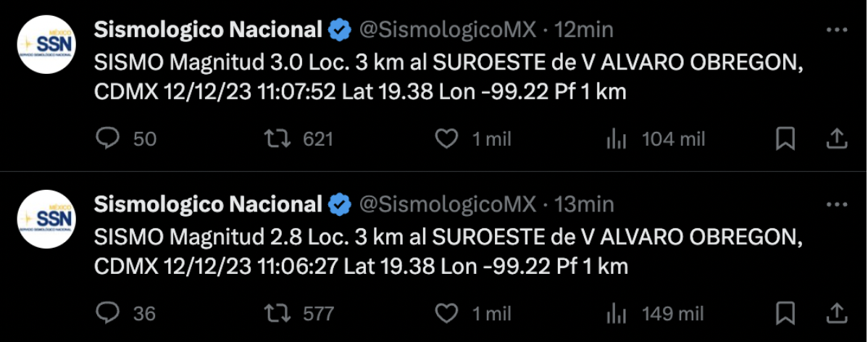Open the 13min timestamp link

[x=583, y=204]
